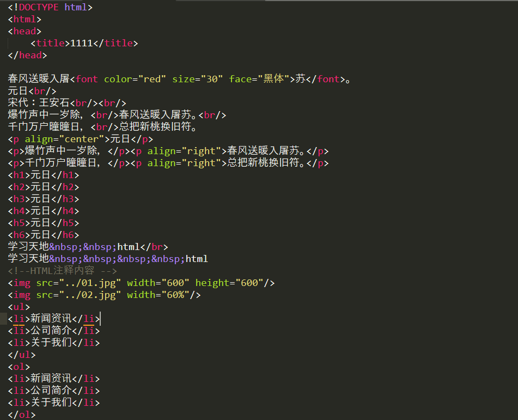Click the h3 元日 heading line
Viewport: 518px width, 420px height.
[x=43, y=199]
